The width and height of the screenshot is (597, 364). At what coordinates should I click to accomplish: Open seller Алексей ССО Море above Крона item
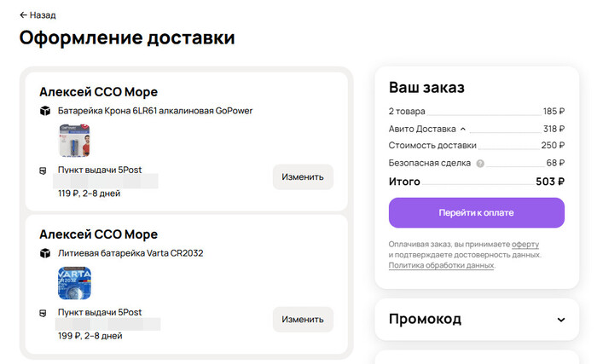pyautogui.click(x=98, y=92)
